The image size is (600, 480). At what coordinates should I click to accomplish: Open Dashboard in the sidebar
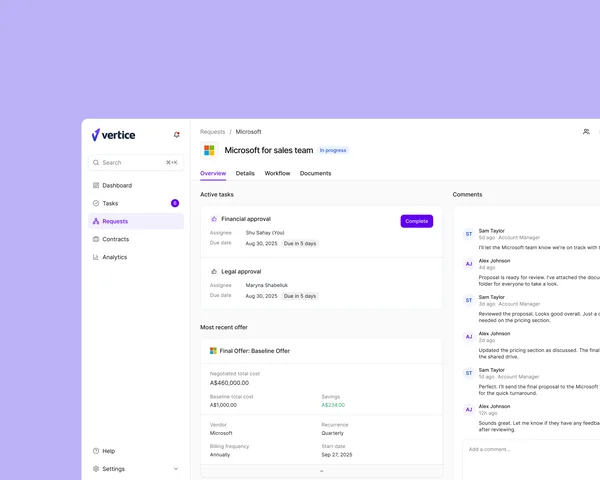click(136, 185)
